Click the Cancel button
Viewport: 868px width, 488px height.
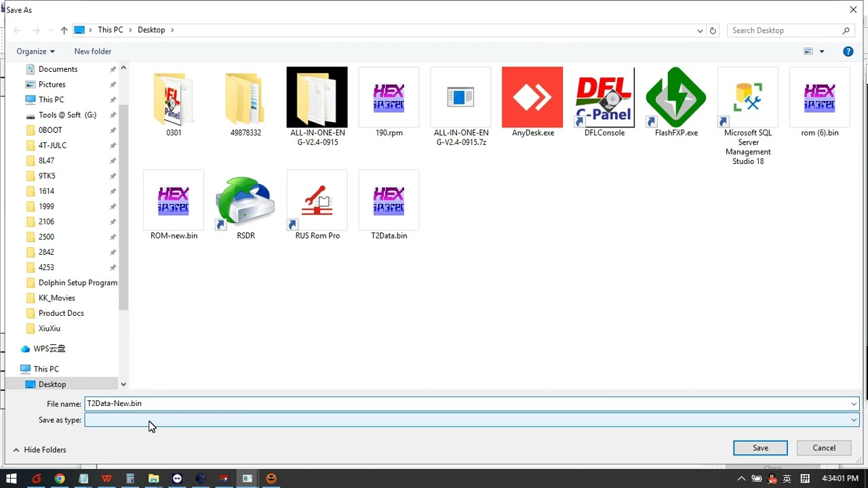(x=824, y=448)
